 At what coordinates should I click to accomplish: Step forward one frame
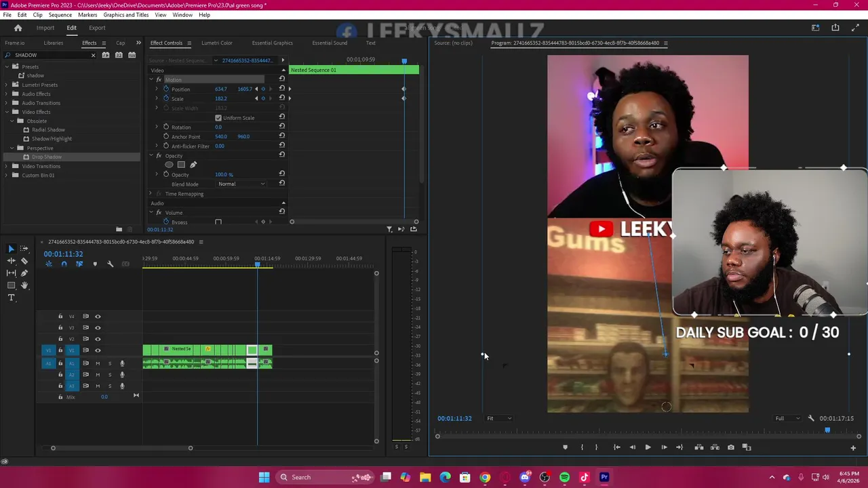click(664, 447)
